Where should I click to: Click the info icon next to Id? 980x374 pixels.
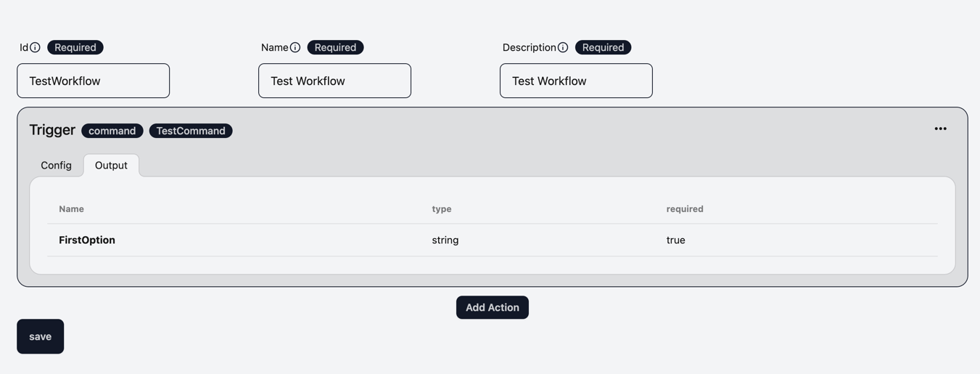coord(35,47)
